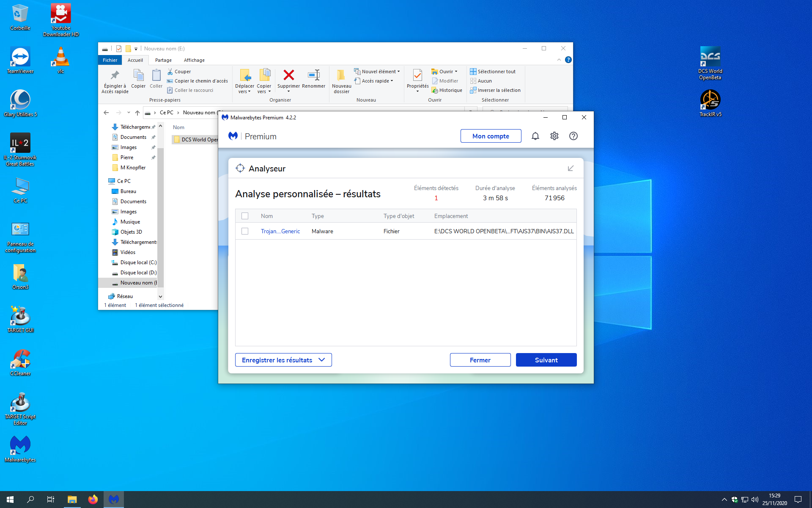Open Enregistrer les résultats dropdown

point(283,360)
